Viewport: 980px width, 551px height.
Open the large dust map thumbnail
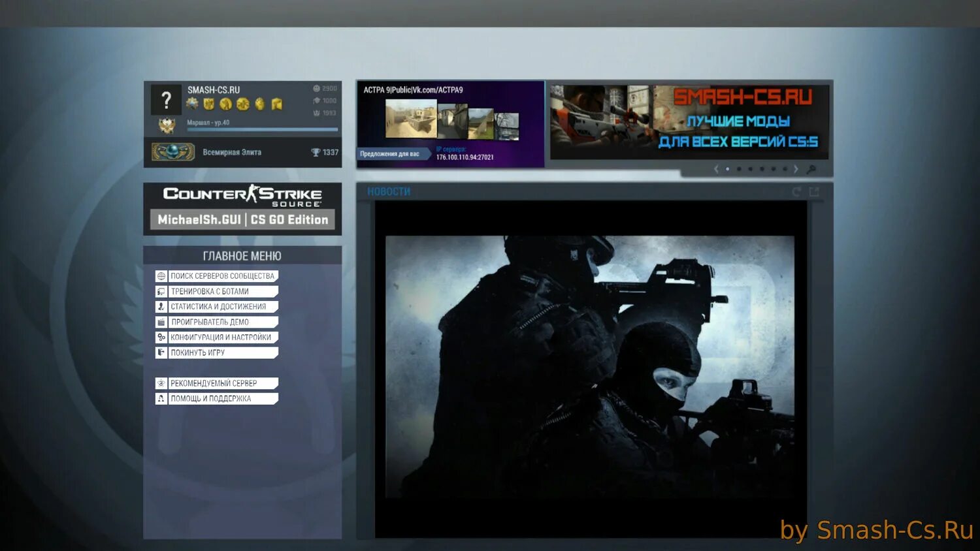[411, 118]
